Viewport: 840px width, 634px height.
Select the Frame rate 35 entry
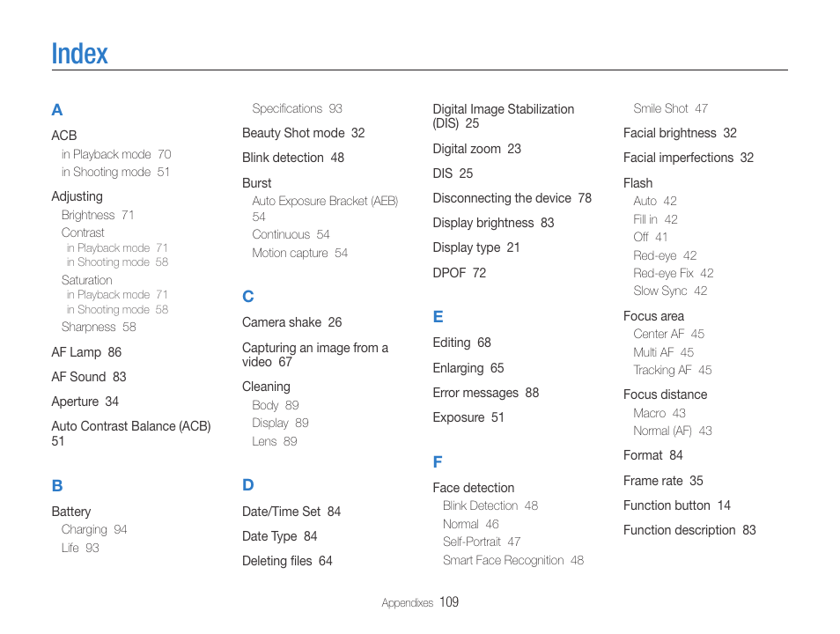click(x=663, y=481)
